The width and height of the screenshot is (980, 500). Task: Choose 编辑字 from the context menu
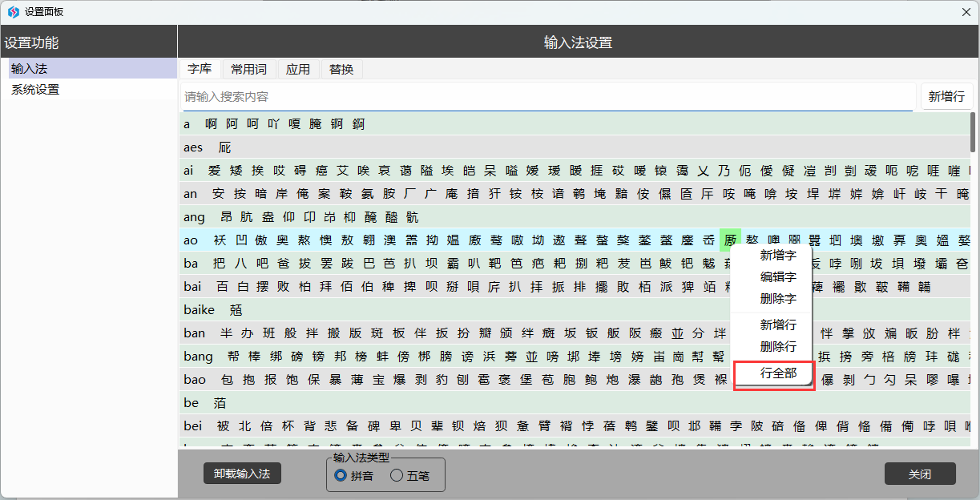click(x=777, y=277)
